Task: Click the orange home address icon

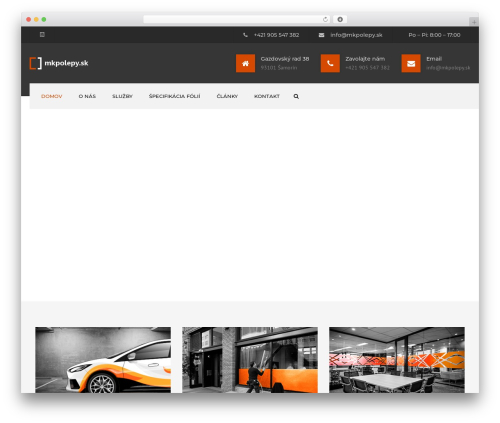Action: pos(245,63)
